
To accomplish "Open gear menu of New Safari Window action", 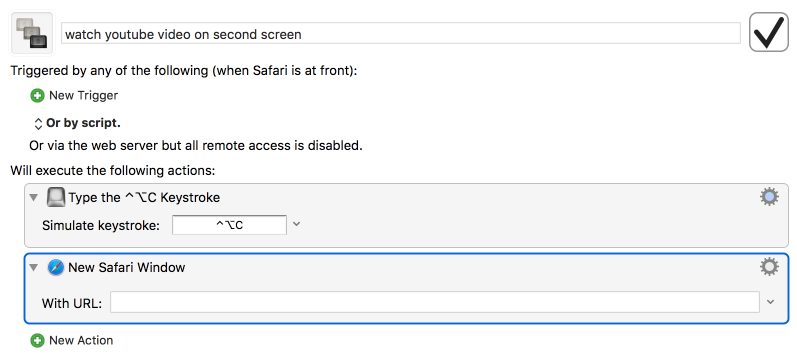I will tap(769, 267).
